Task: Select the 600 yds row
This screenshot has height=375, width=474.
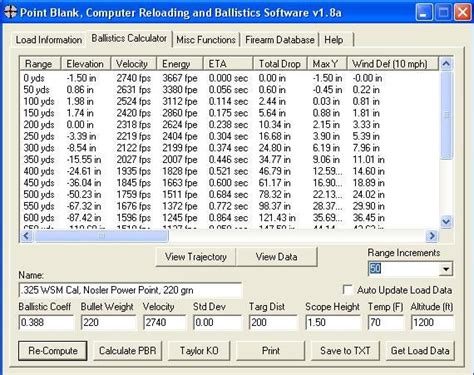Action: [229, 218]
